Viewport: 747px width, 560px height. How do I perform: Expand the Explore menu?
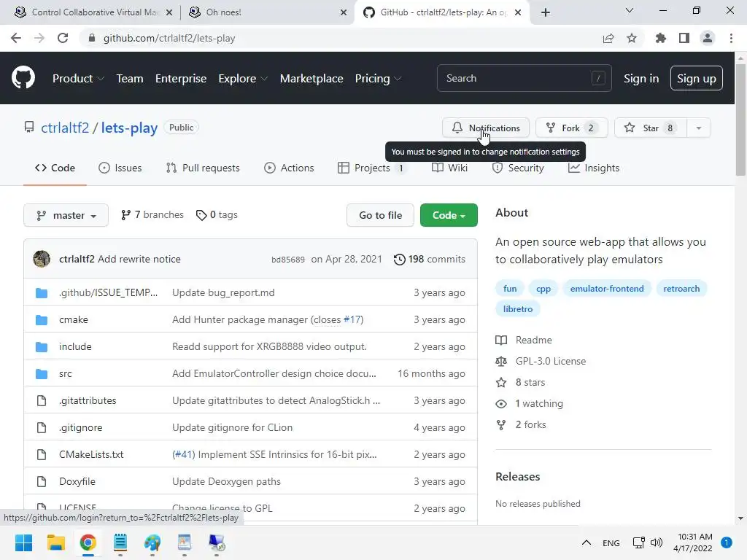pyautogui.click(x=243, y=79)
